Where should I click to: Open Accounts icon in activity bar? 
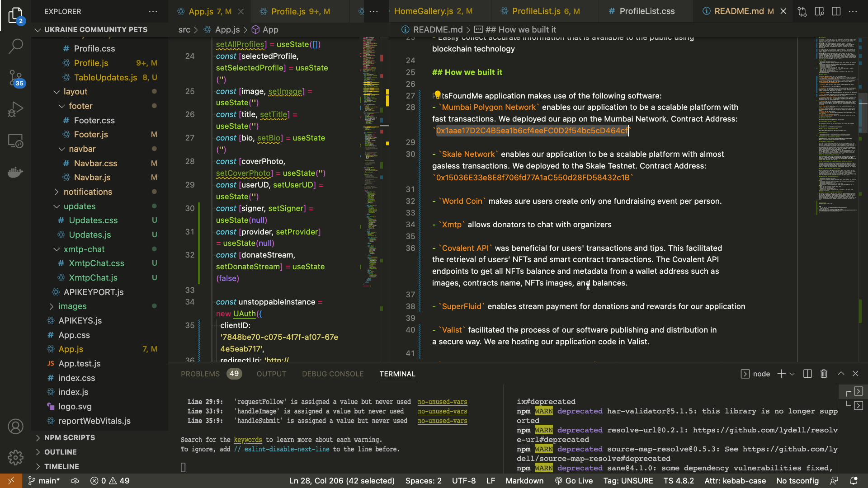[15, 427]
